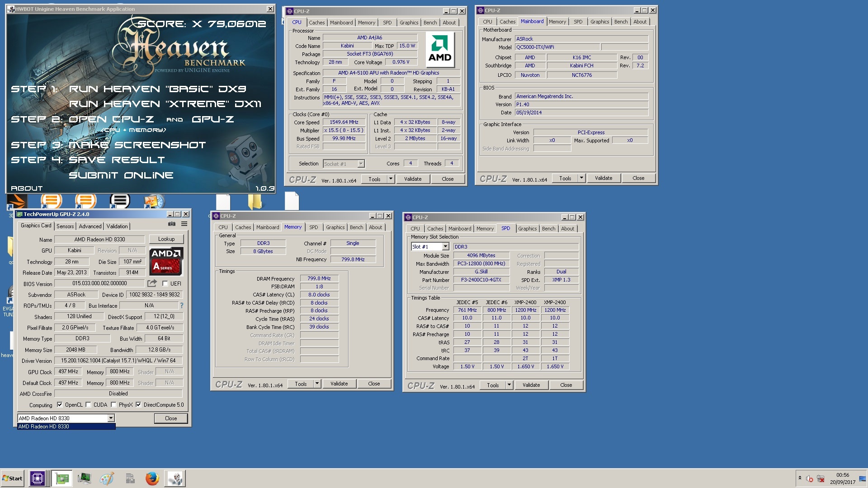Click the Start button
868x488 pixels.
pos(12,479)
